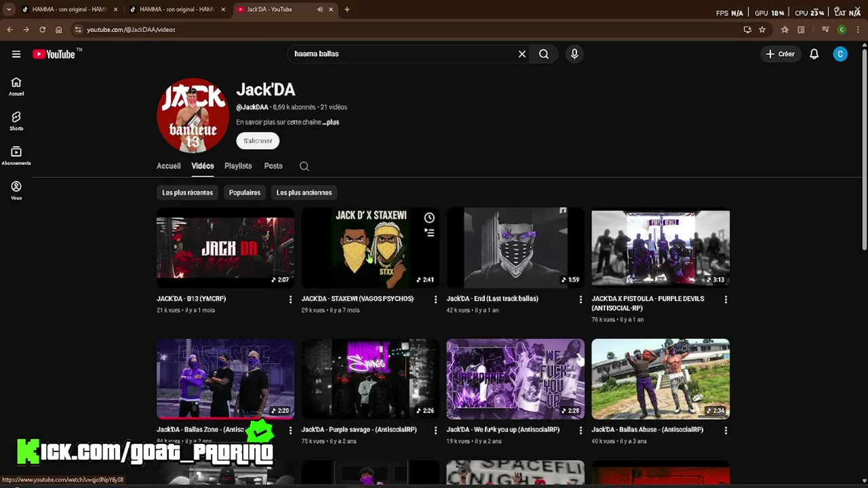The width and height of the screenshot is (868, 488).
Task: Expand channel description with ...plus
Action: (x=331, y=123)
